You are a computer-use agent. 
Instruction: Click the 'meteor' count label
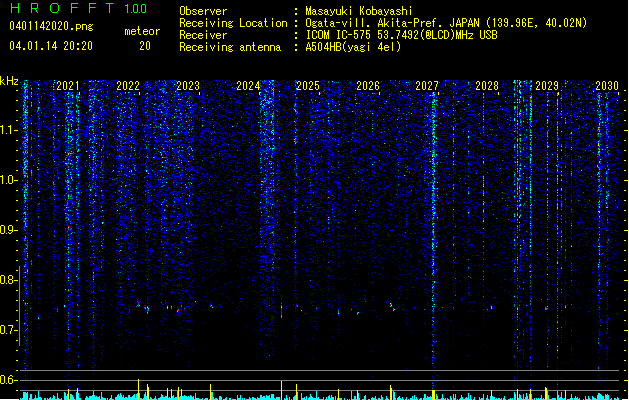pyautogui.click(x=142, y=31)
